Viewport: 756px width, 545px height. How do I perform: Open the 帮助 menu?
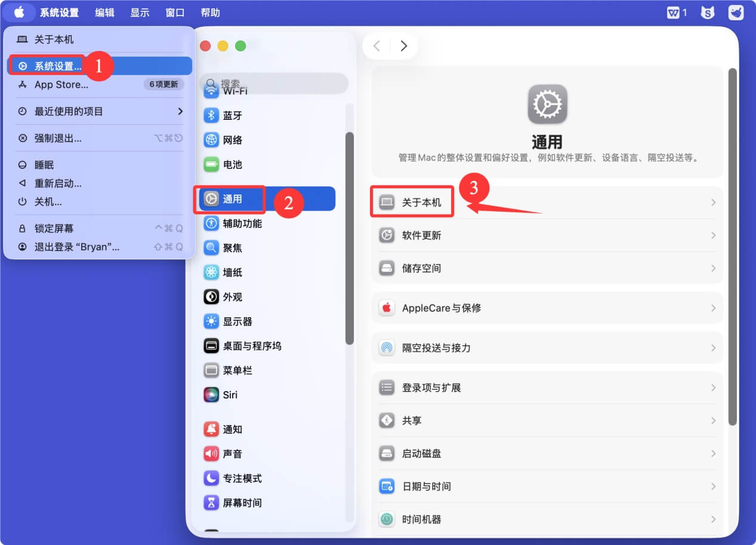click(x=210, y=12)
